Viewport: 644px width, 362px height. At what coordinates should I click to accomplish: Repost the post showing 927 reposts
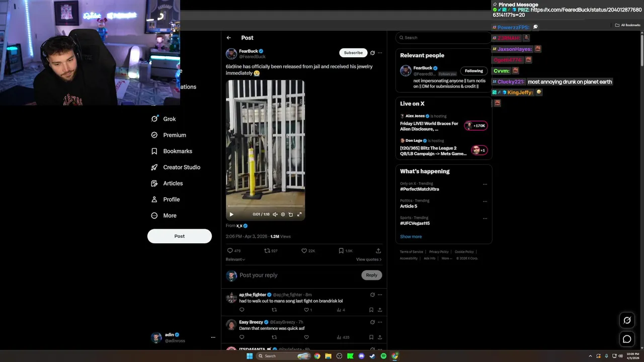[271, 250]
